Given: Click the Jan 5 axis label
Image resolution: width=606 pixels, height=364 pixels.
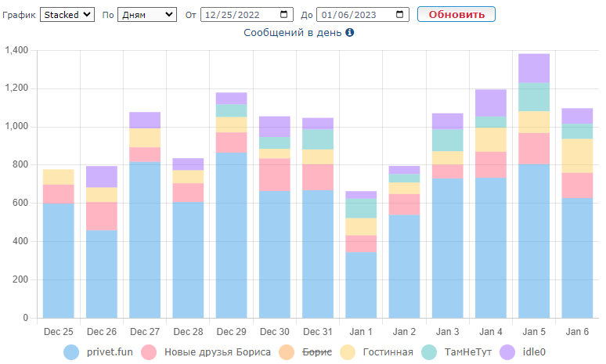Looking at the screenshot, I should 534,332.
